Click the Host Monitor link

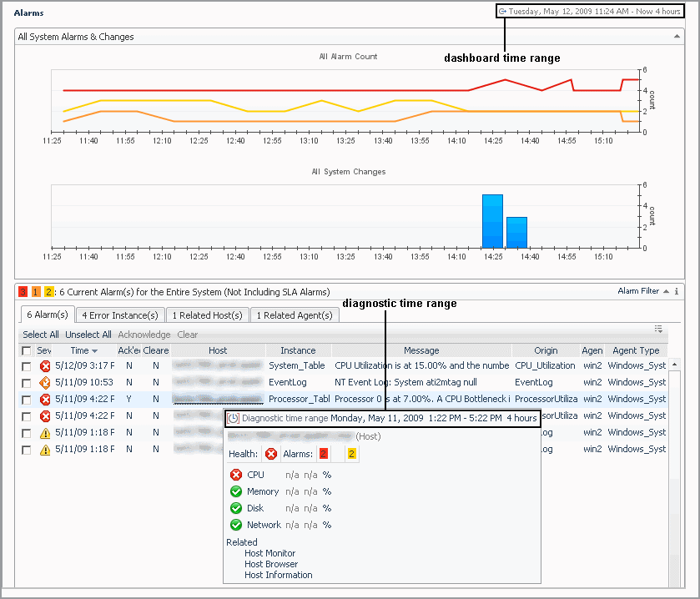[x=269, y=553]
